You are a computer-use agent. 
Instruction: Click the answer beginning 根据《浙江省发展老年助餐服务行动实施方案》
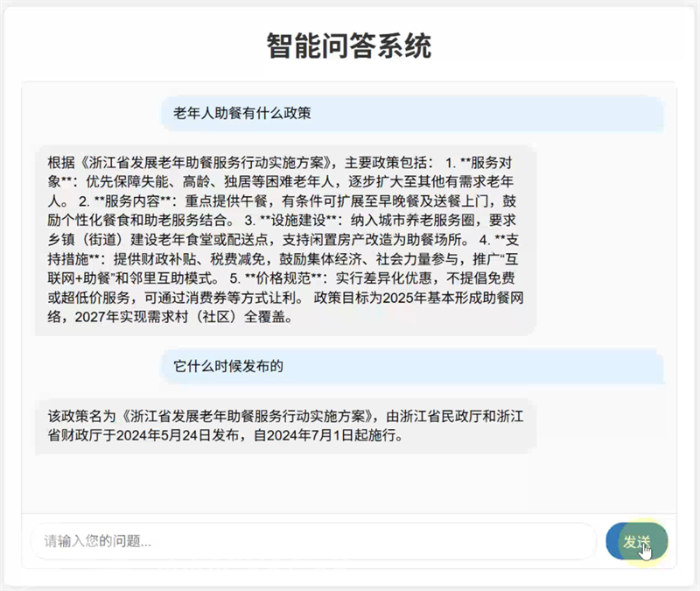coord(286,240)
